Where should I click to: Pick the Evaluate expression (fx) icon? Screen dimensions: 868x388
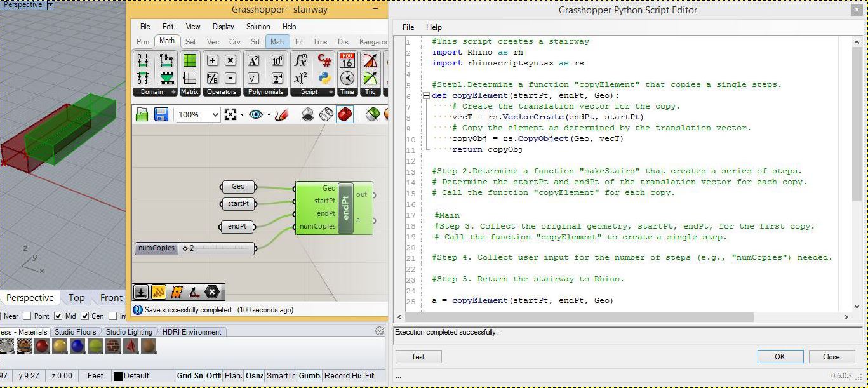pyautogui.click(x=300, y=61)
